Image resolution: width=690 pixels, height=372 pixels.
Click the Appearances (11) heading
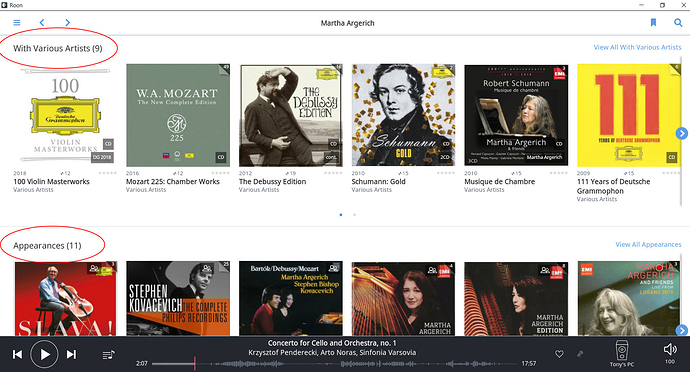pos(47,246)
